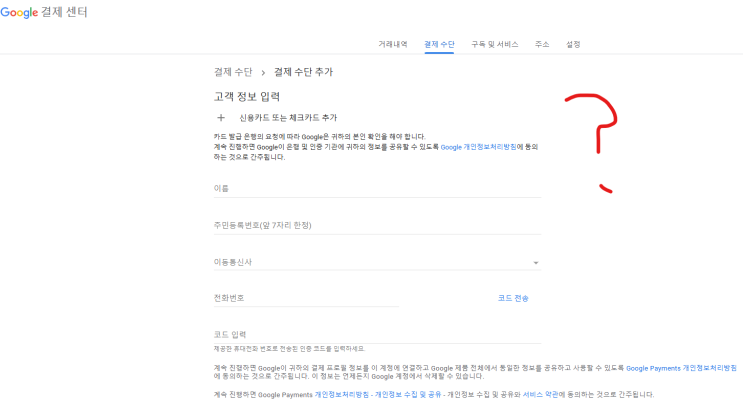
Task: Expand the 이동통신사 dropdown
Action: (x=377, y=262)
